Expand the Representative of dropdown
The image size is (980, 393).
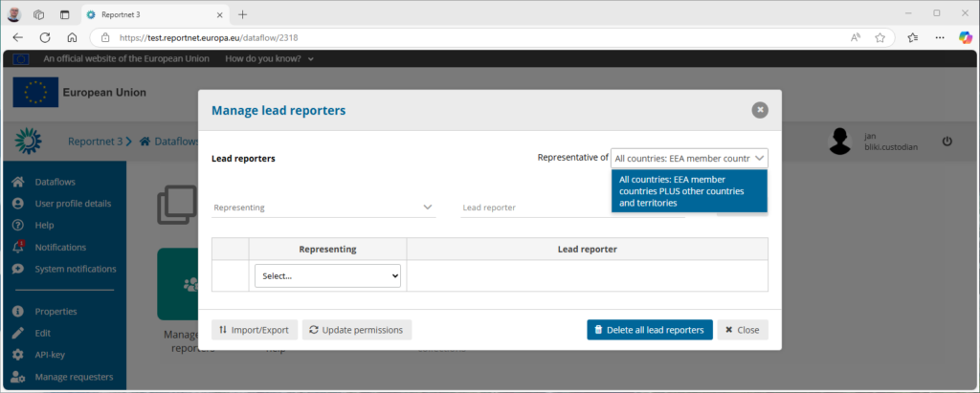click(x=689, y=159)
